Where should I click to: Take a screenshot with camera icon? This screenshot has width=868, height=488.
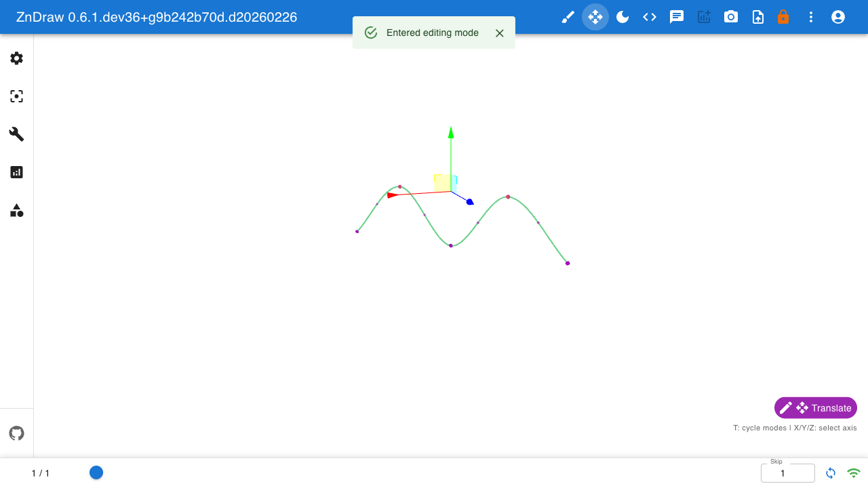pos(731,17)
